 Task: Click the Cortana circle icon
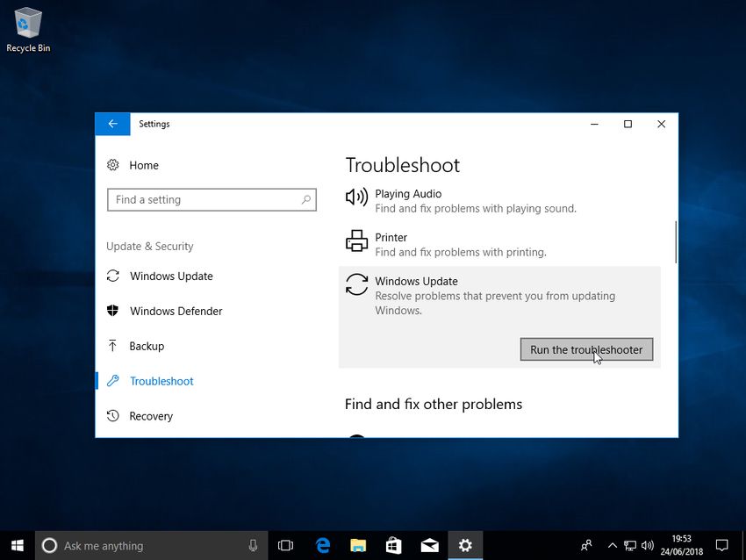[49, 545]
